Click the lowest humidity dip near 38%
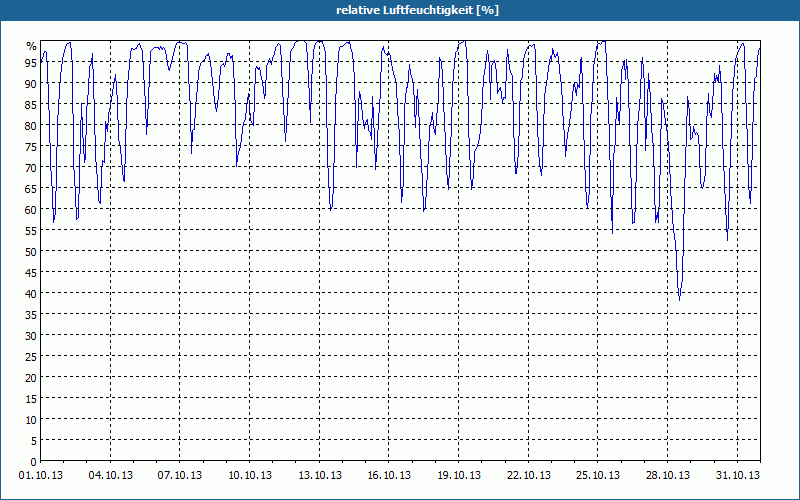800x500 pixels. (x=680, y=299)
